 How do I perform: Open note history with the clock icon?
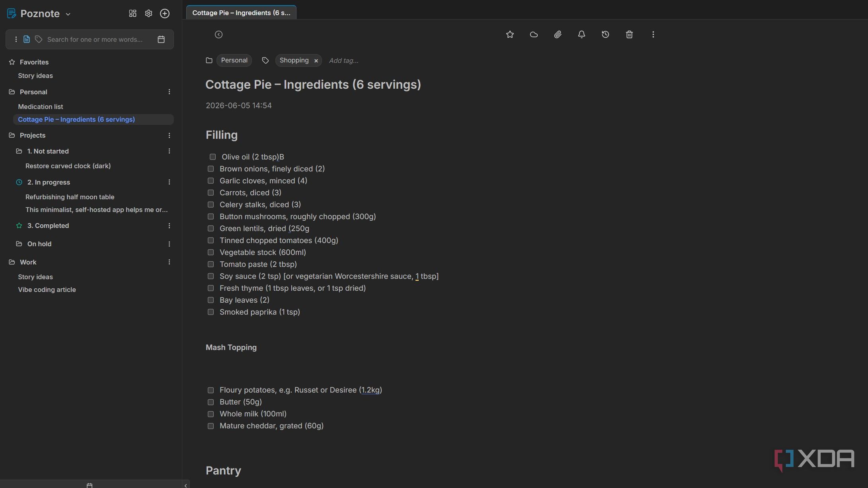point(605,35)
